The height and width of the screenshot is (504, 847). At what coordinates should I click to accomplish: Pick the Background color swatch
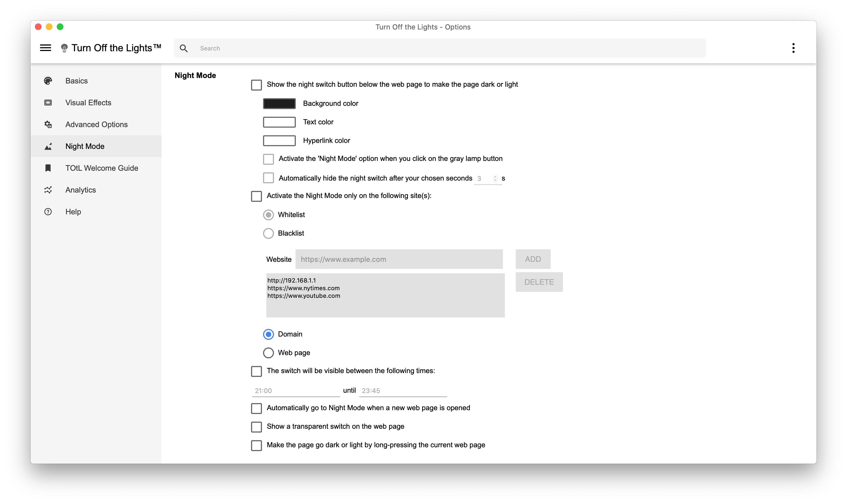coord(279,104)
